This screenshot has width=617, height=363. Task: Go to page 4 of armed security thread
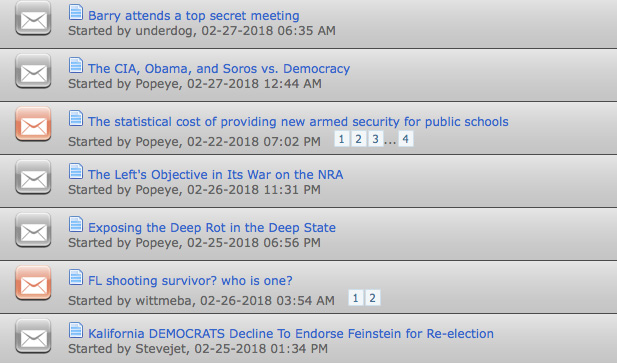406,139
